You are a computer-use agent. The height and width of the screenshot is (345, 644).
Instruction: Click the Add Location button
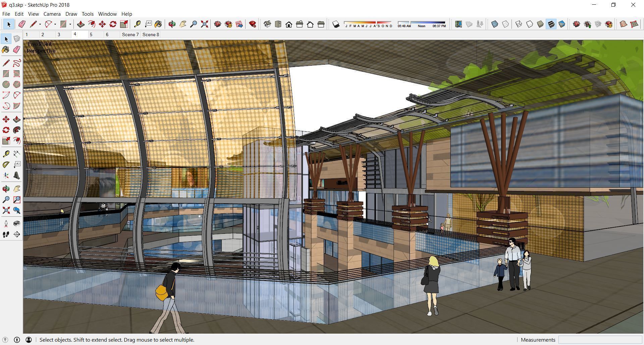458,24
